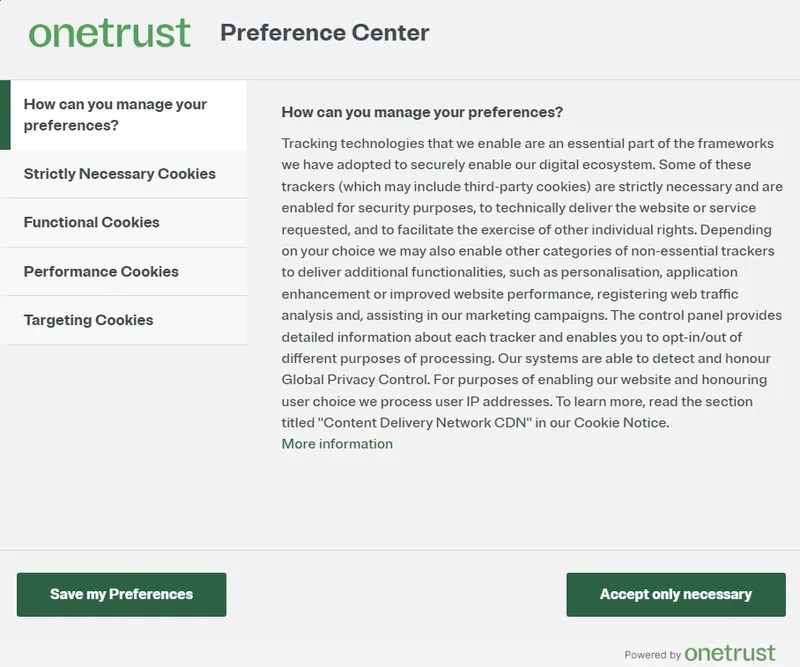View the Performance Cookies category
The image size is (800, 667).
click(102, 271)
